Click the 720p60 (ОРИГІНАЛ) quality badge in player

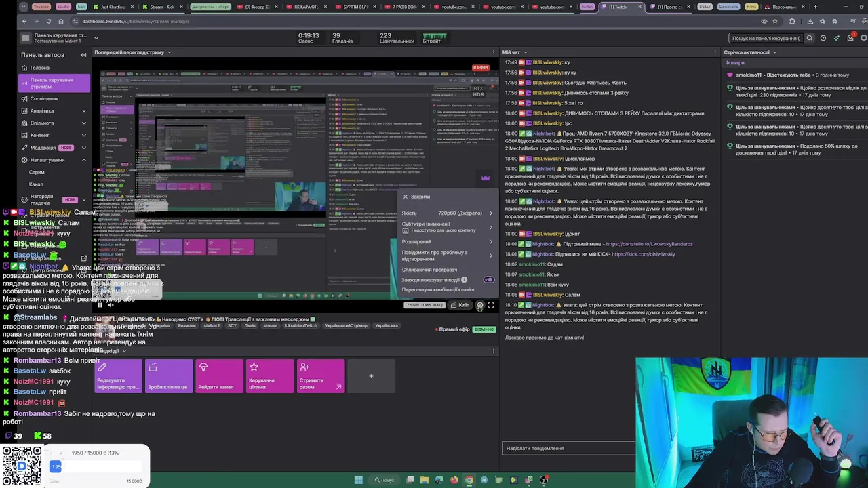coord(424,305)
